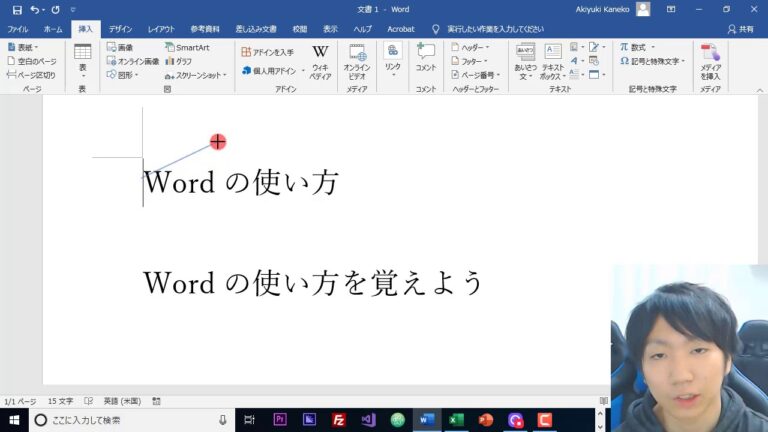
Task: Click the 実行したい作業を入力してください search box
Action: click(495, 29)
